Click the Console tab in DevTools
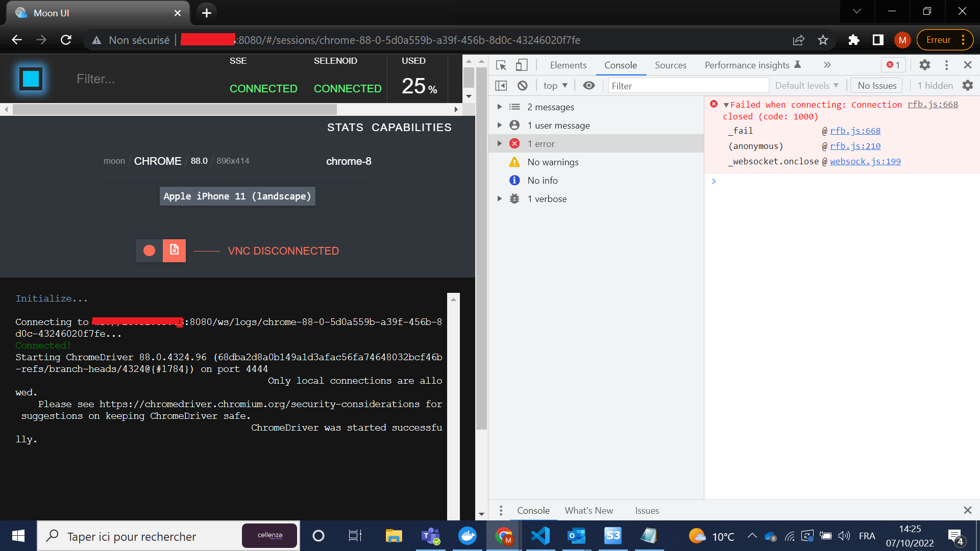980x551 pixels. (620, 65)
